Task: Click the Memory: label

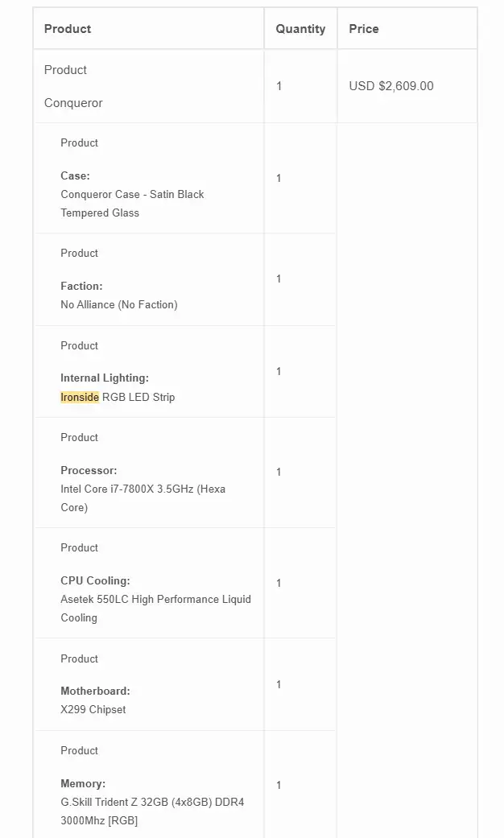Action: [x=83, y=783]
